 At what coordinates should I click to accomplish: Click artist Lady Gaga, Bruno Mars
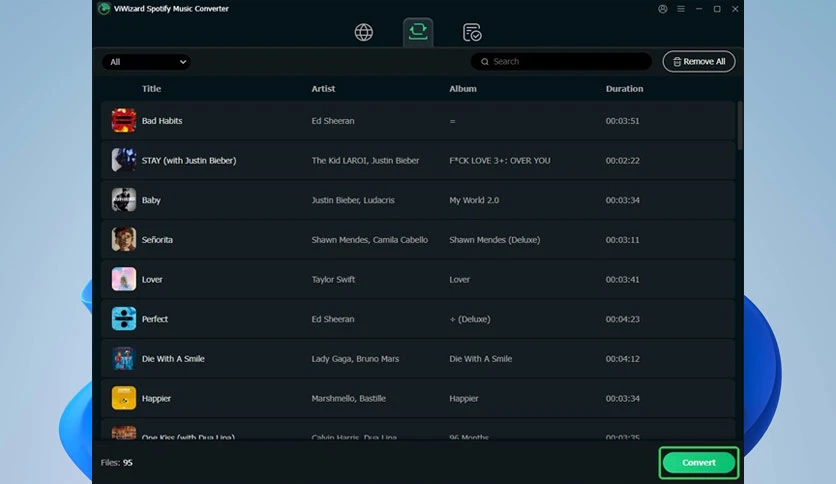point(355,359)
